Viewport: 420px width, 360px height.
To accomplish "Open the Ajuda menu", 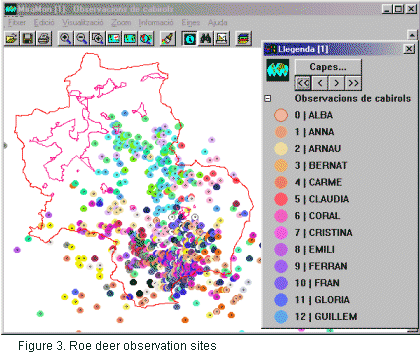I will [x=217, y=23].
